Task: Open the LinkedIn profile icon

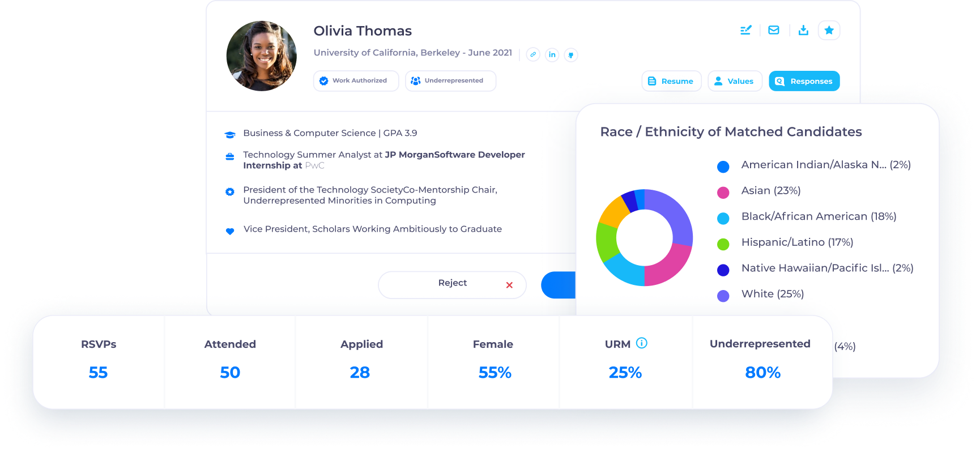Action: 552,54
